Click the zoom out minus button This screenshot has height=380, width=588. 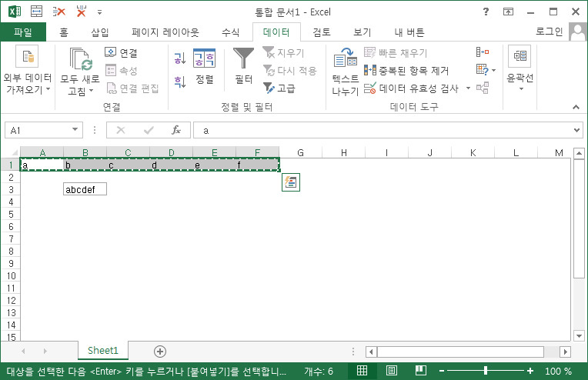click(442, 371)
